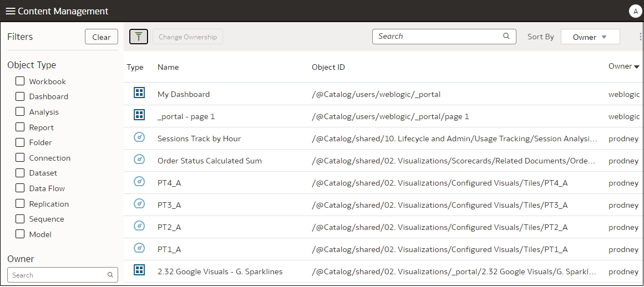The height and width of the screenshot is (287, 644).
Task: Click the magnifier in the main Search box
Action: pyautogui.click(x=506, y=36)
